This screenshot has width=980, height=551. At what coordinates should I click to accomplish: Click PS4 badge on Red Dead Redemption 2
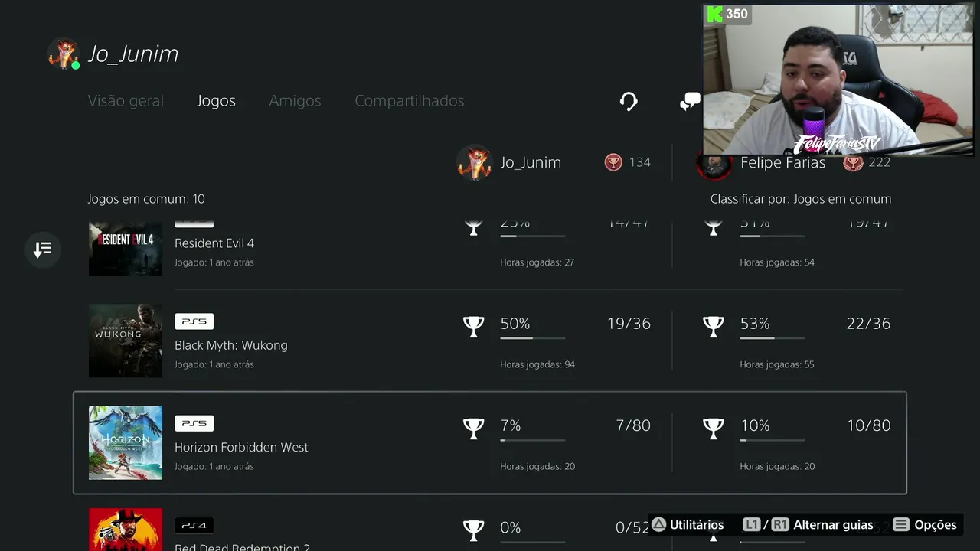click(x=194, y=526)
